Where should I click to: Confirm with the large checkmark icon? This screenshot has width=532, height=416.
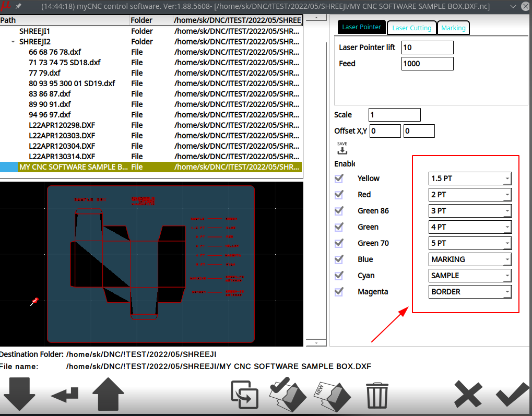[x=512, y=394]
